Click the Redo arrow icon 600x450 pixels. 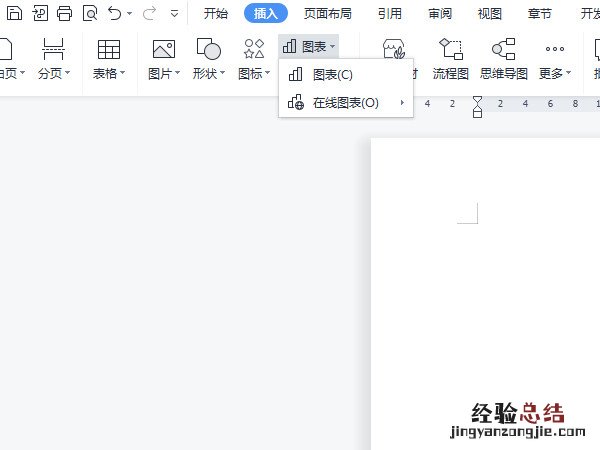pos(150,13)
